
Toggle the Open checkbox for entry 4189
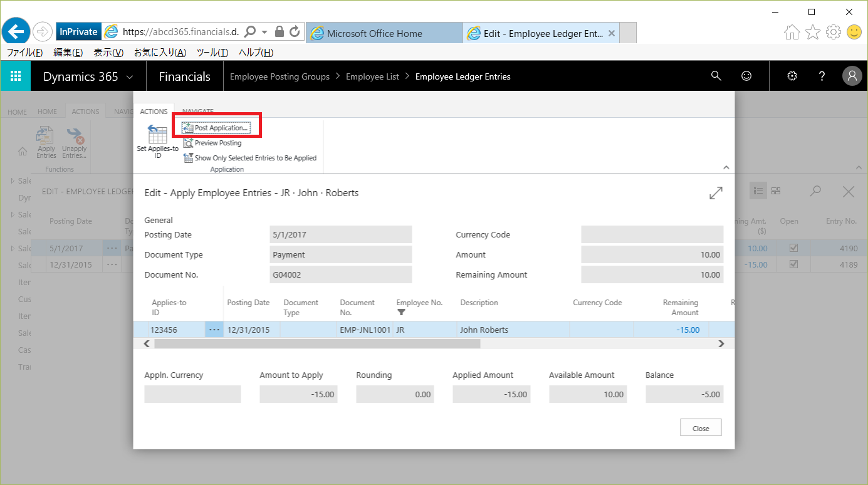tap(793, 264)
